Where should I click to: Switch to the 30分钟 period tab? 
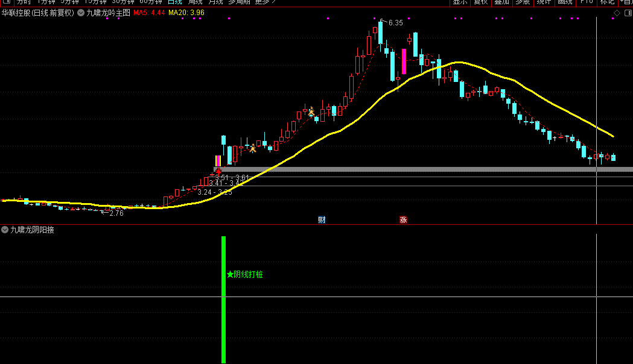click(x=123, y=2)
